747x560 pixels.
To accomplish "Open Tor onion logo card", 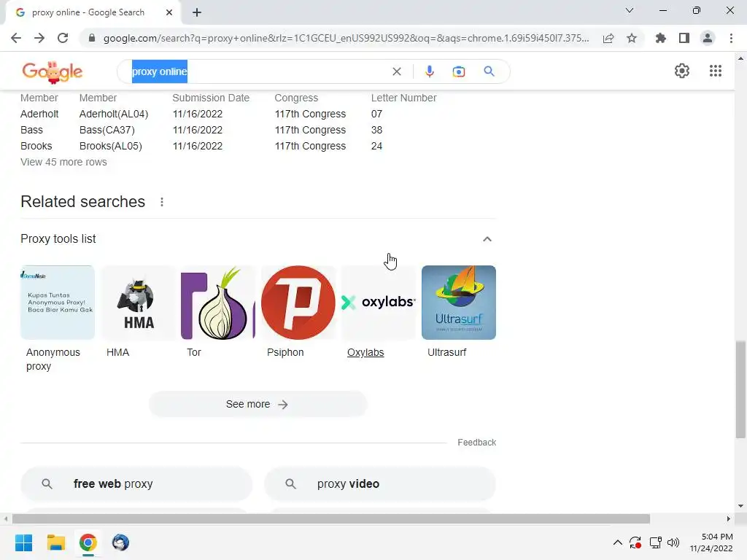I will [x=218, y=303].
